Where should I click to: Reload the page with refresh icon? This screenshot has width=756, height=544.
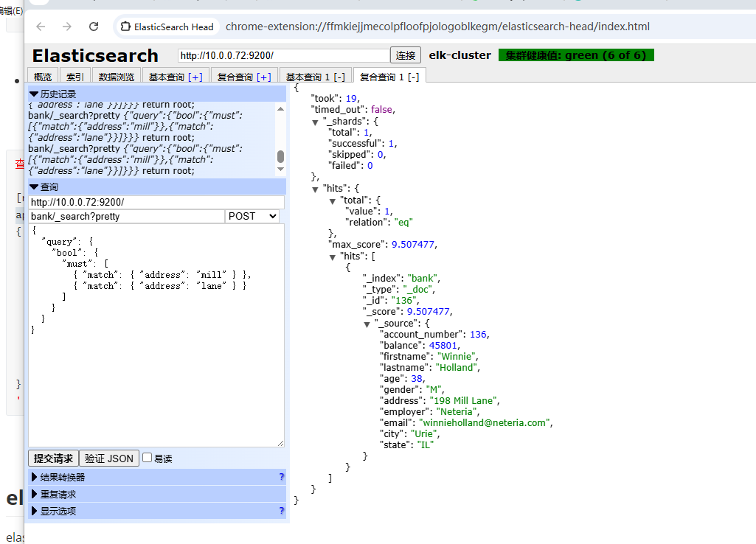point(94,27)
